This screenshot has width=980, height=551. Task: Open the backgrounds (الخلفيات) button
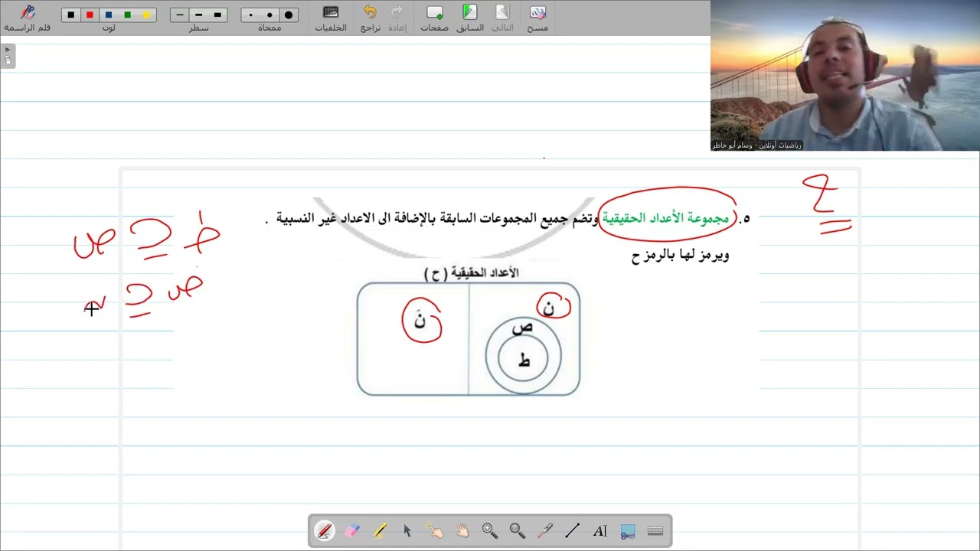pyautogui.click(x=331, y=18)
